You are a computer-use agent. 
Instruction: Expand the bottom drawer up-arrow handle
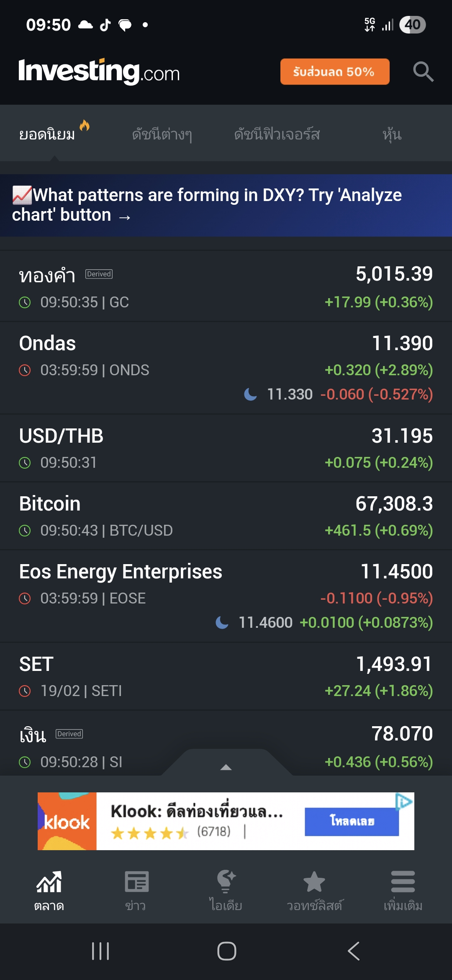[226, 767]
